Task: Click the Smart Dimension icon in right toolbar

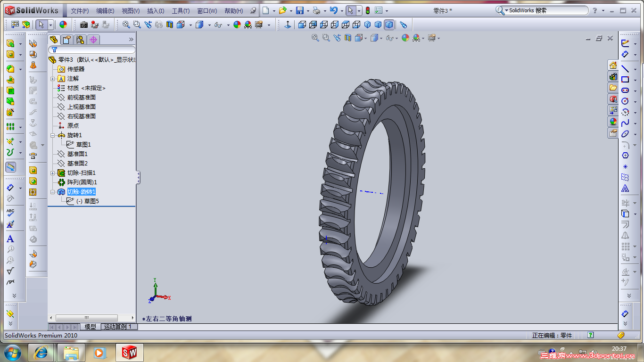Action: tap(625, 55)
